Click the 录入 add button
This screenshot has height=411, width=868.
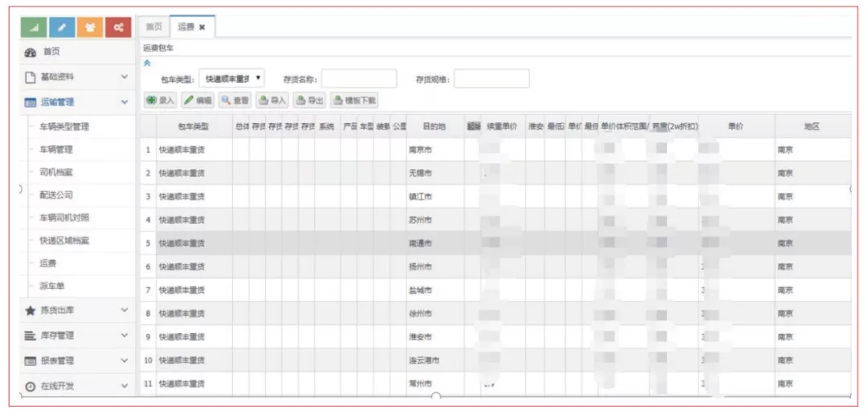pos(160,101)
